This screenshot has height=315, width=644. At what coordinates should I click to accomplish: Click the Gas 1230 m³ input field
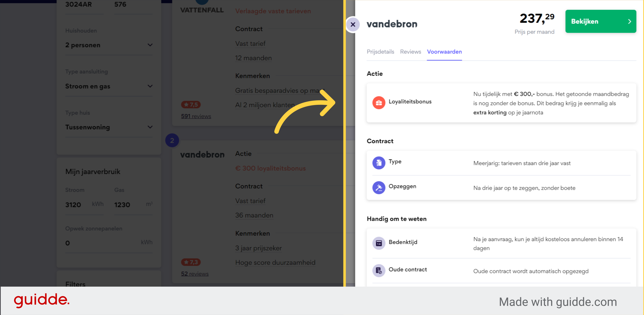pyautogui.click(x=133, y=205)
